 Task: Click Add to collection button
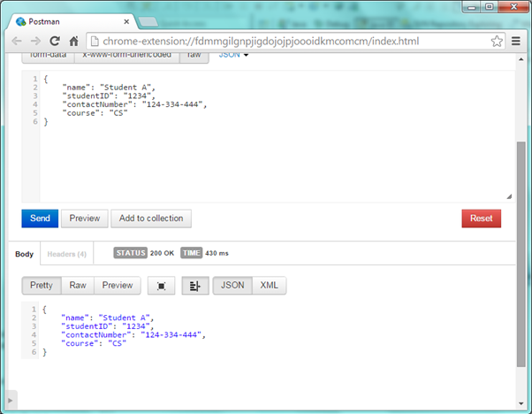click(151, 218)
